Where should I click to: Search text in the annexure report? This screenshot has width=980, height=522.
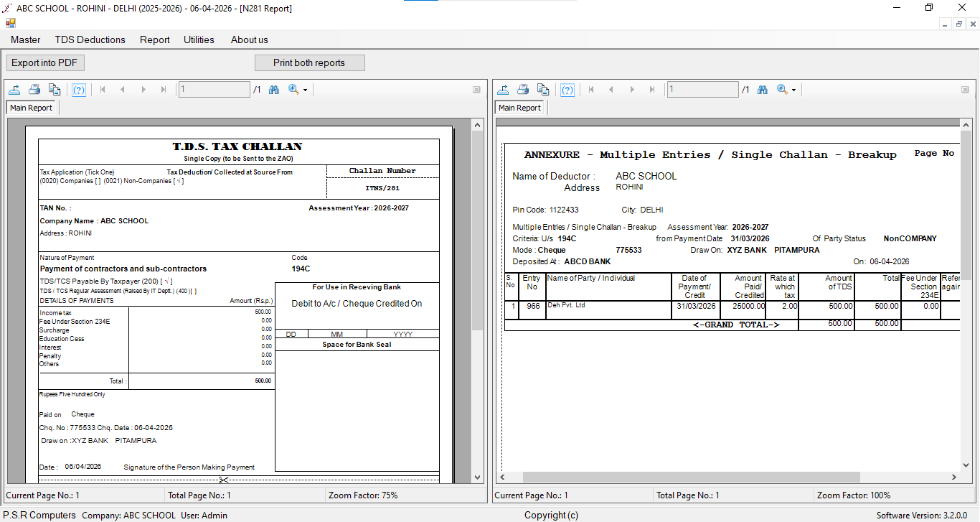(x=762, y=89)
